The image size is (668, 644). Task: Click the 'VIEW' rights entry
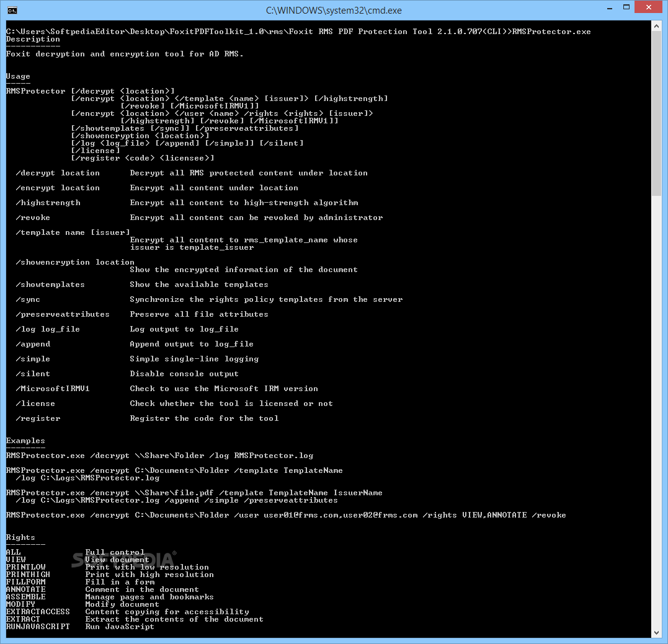(x=16, y=560)
